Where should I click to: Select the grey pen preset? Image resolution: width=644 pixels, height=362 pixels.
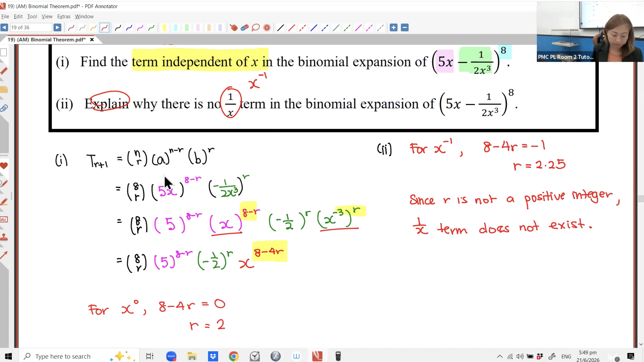click(x=82, y=27)
